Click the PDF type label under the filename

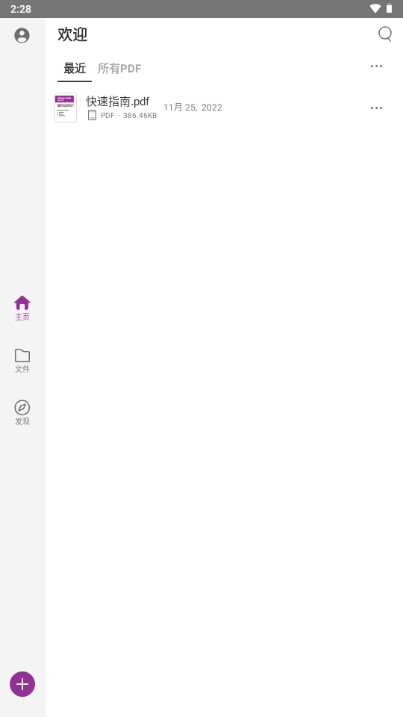click(x=107, y=116)
